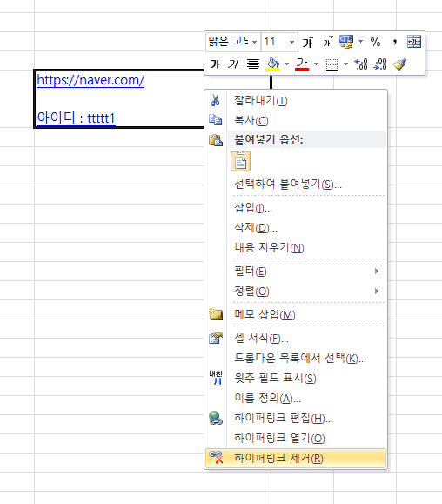
Task: Toggle italic in mini toolbar
Action: point(233,64)
